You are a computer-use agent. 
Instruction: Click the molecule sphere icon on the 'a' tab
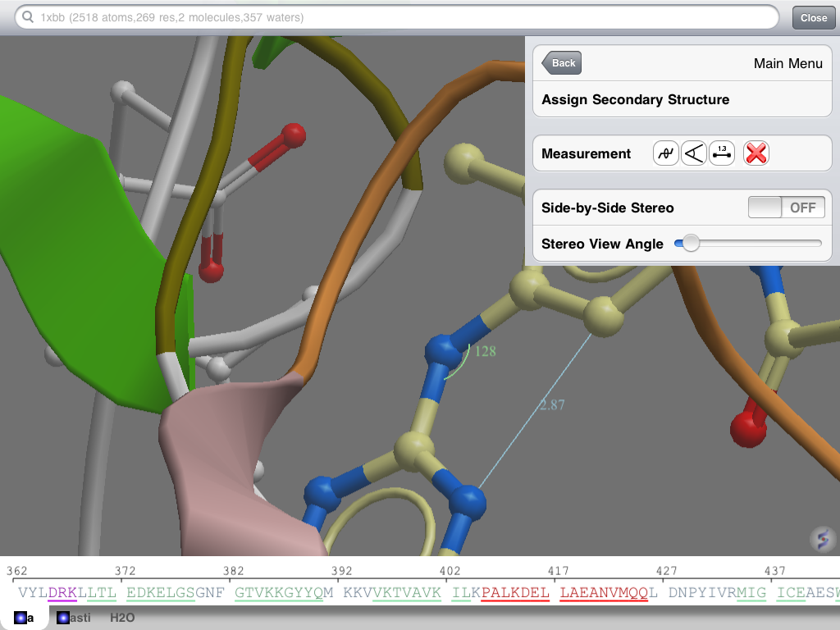(21, 618)
